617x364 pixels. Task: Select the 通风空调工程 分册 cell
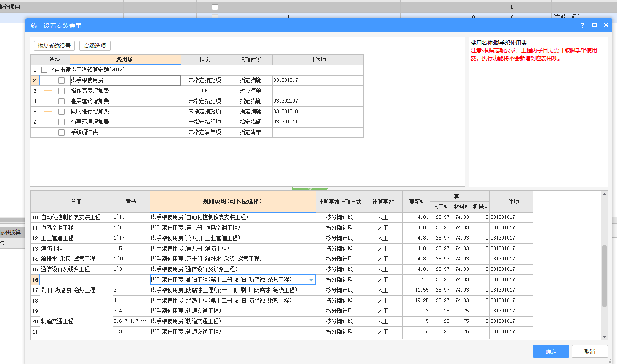coord(76,228)
